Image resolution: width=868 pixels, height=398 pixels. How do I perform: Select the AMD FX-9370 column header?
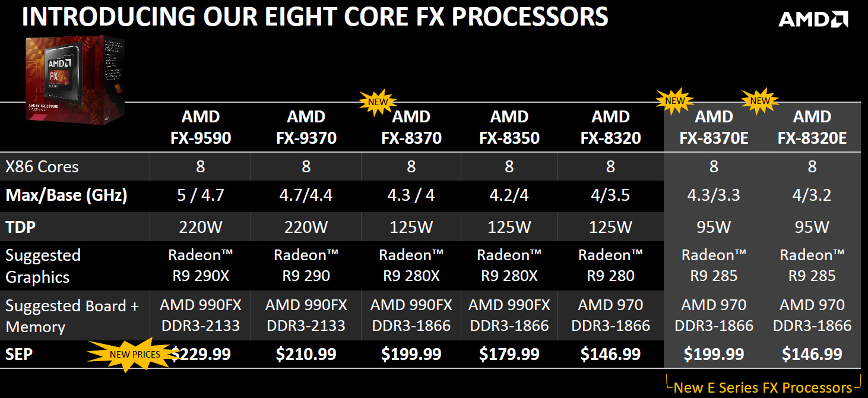point(306,127)
